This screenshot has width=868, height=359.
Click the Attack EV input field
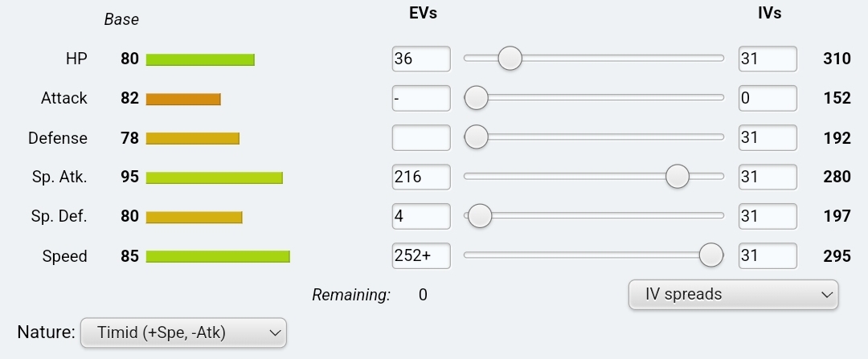pyautogui.click(x=421, y=98)
